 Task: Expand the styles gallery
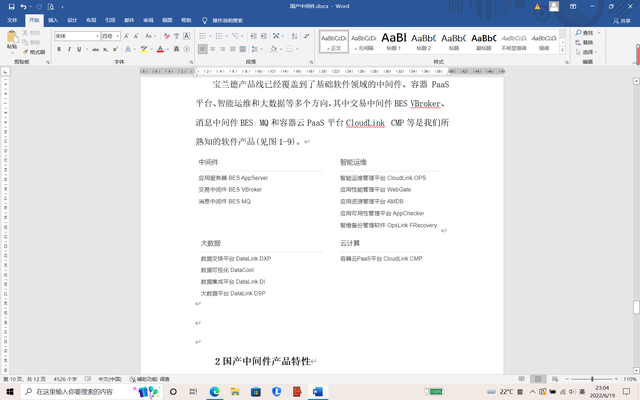[562, 50]
